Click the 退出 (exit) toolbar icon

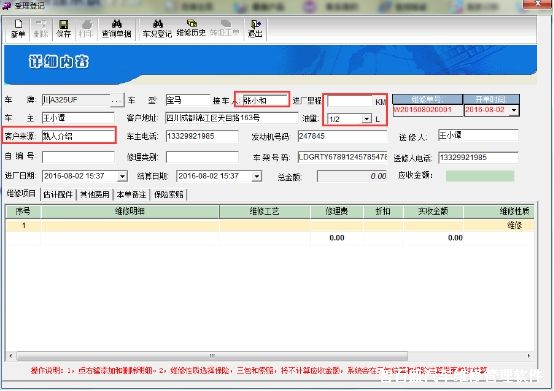(x=255, y=29)
